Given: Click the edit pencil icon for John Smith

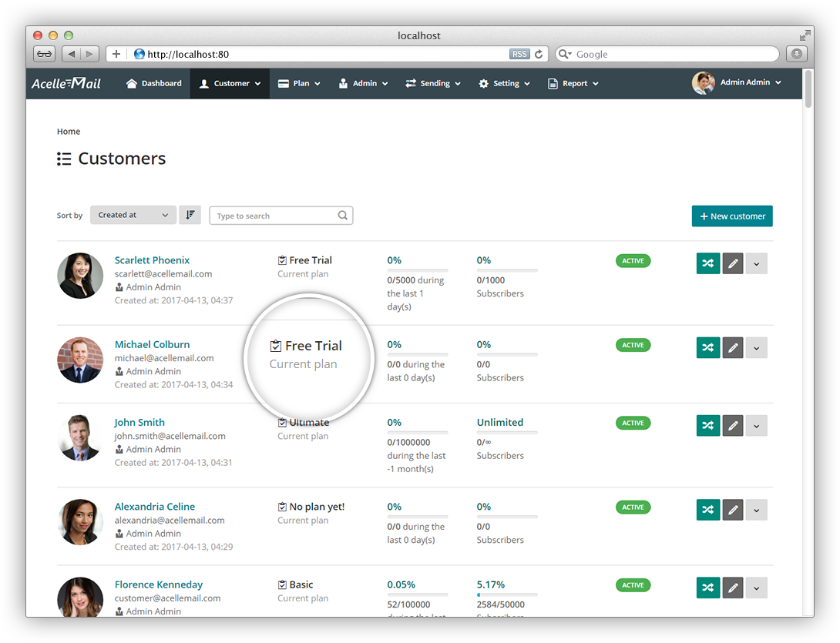Looking at the screenshot, I should (732, 425).
